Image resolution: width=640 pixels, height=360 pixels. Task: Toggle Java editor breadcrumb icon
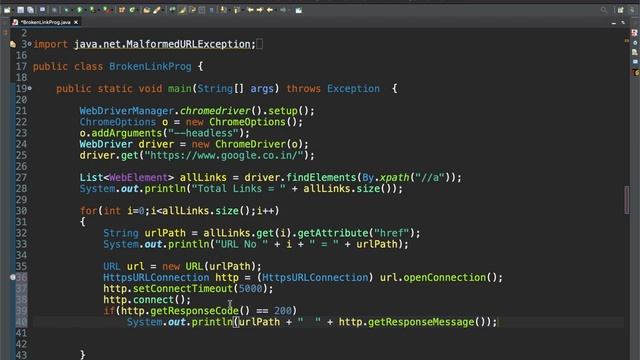[x=172, y=10]
